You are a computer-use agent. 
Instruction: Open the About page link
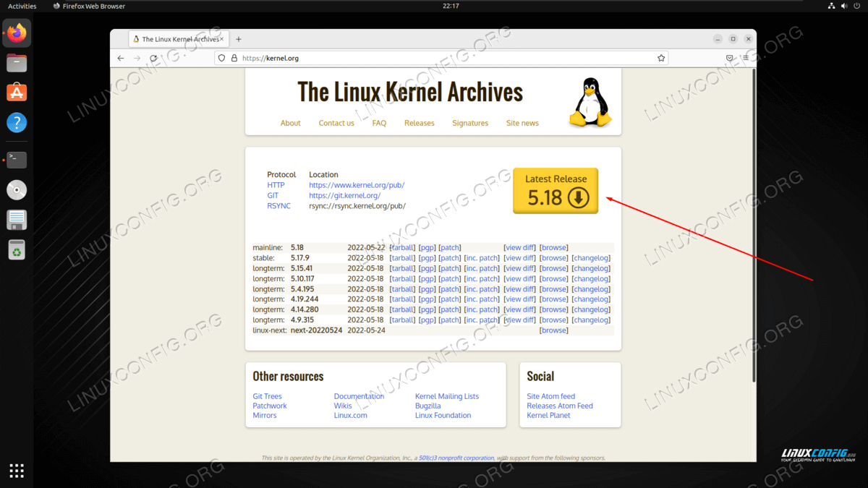tap(290, 123)
